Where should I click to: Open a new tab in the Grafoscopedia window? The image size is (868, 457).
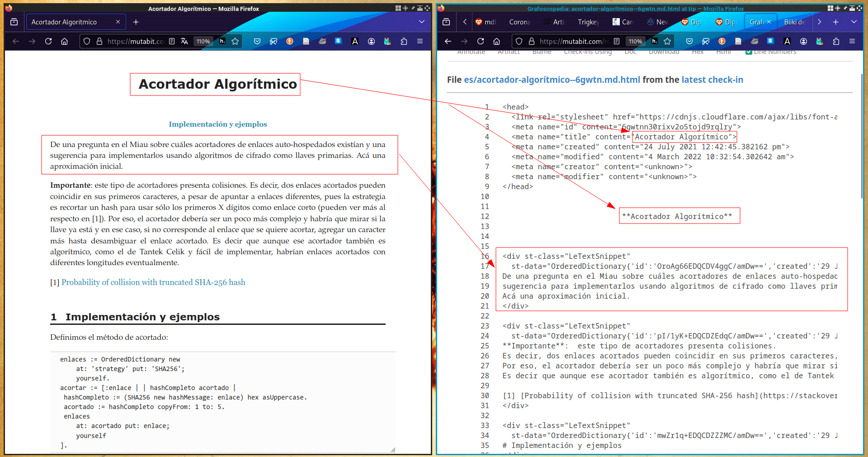pos(835,22)
